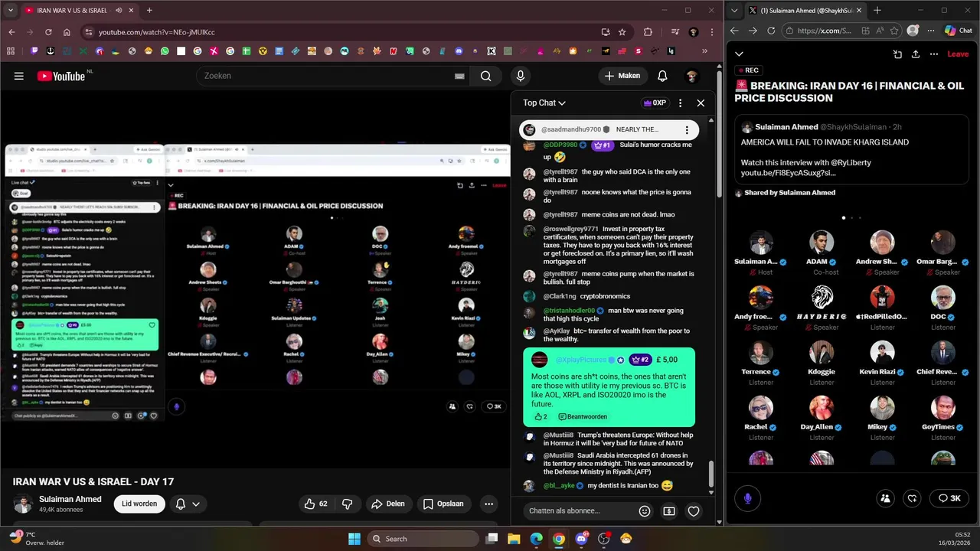
Task: Send a heart reaction in live chat
Action: click(x=694, y=510)
